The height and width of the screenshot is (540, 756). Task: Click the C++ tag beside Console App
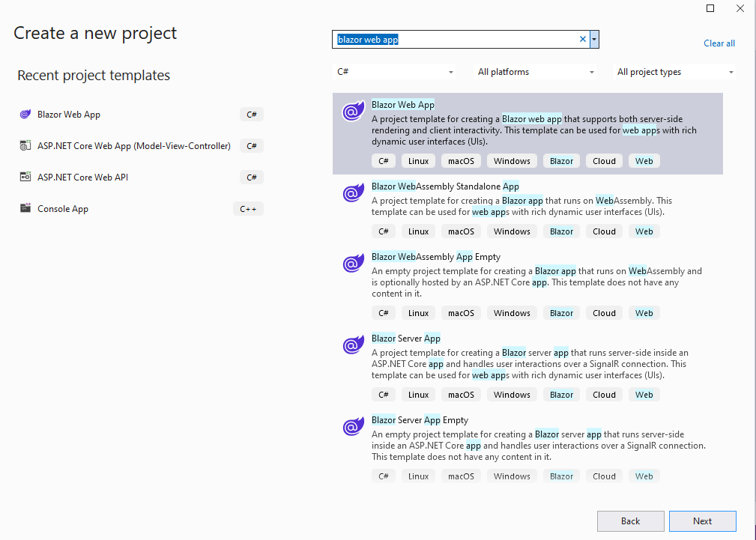pos(248,209)
